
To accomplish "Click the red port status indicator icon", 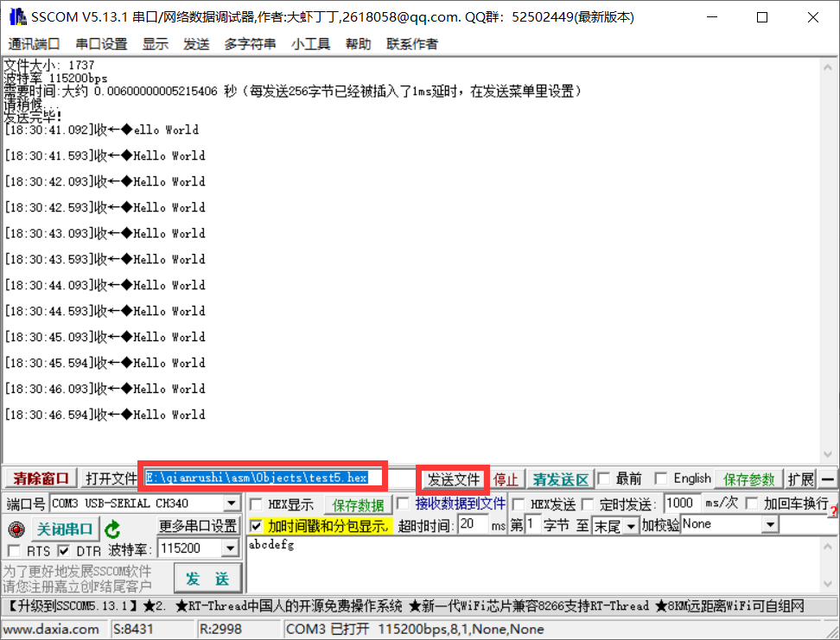I will click(x=16, y=529).
